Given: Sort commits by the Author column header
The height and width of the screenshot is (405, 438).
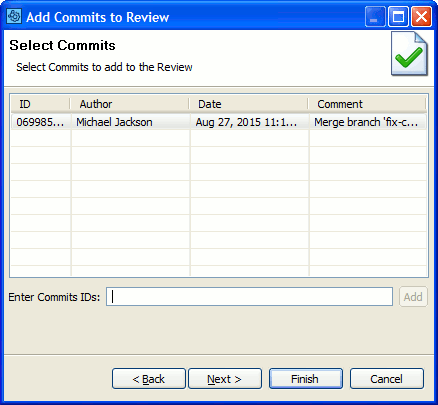Looking at the screenshot, I should click(129, 104).
